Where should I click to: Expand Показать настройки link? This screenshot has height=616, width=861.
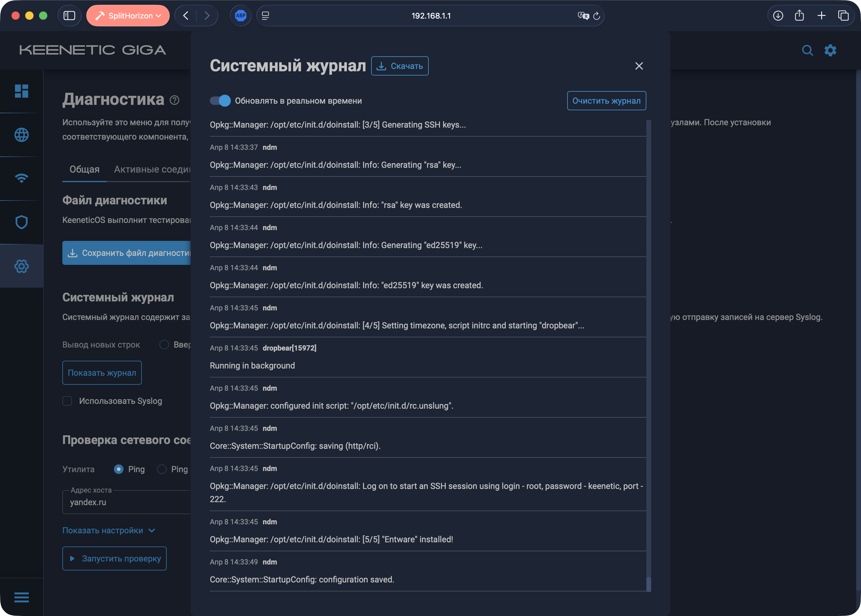(109, 530)
